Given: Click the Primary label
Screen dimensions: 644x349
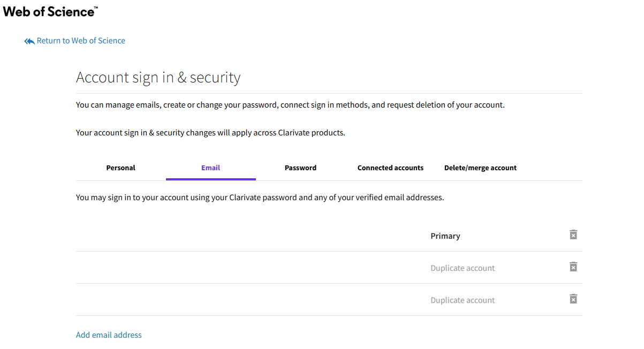Looking at the screenshot, I should (445, 236).
